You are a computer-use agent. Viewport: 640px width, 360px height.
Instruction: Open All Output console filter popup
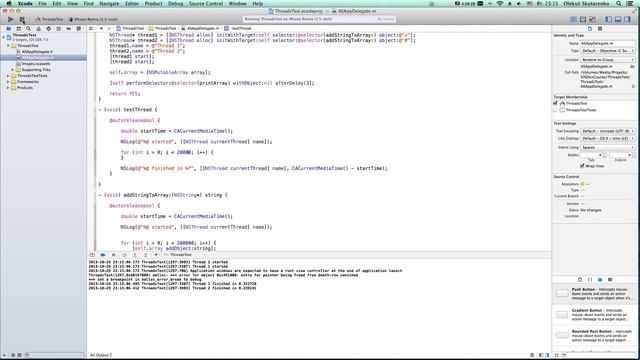[101, 355]
